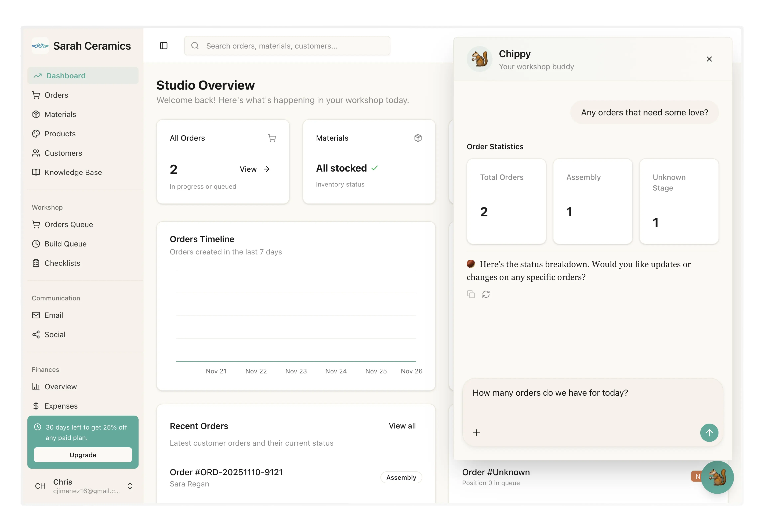Click the attachment plus in chat input

point(476,433)
